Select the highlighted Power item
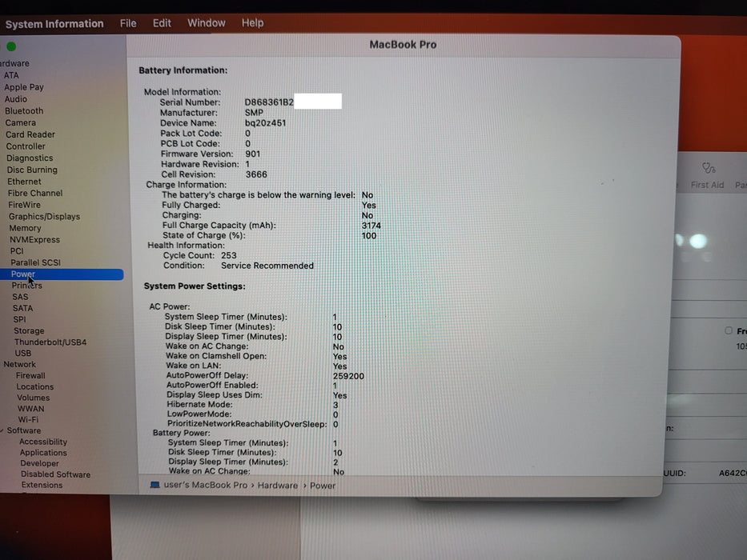 [x=62, y=274]
